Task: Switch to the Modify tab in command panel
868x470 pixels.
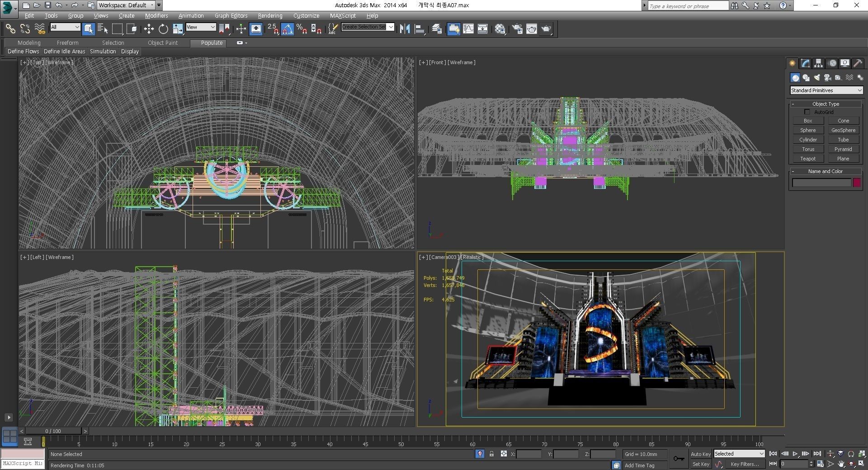Action: [806, 63]
